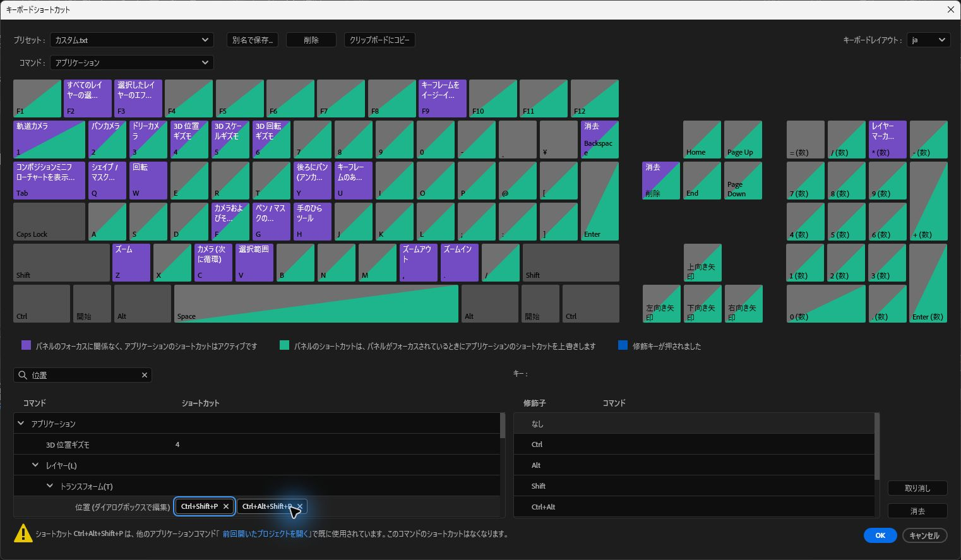Image resolution: width=961 pixels, height=560 pixels.
Task: Click the W 回転 key
Action: point(148,181)
